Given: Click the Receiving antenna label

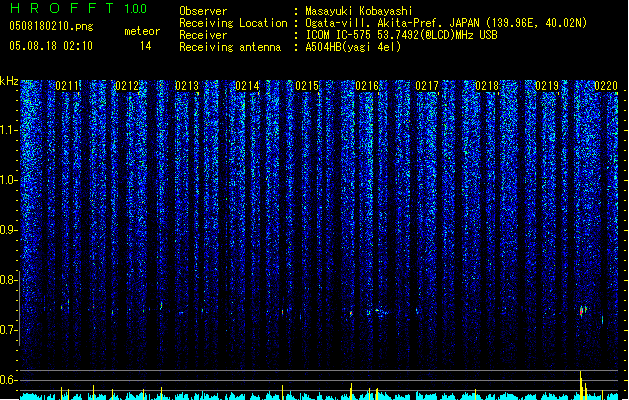Looking at the screenshot, I should [x=230, y=47].
